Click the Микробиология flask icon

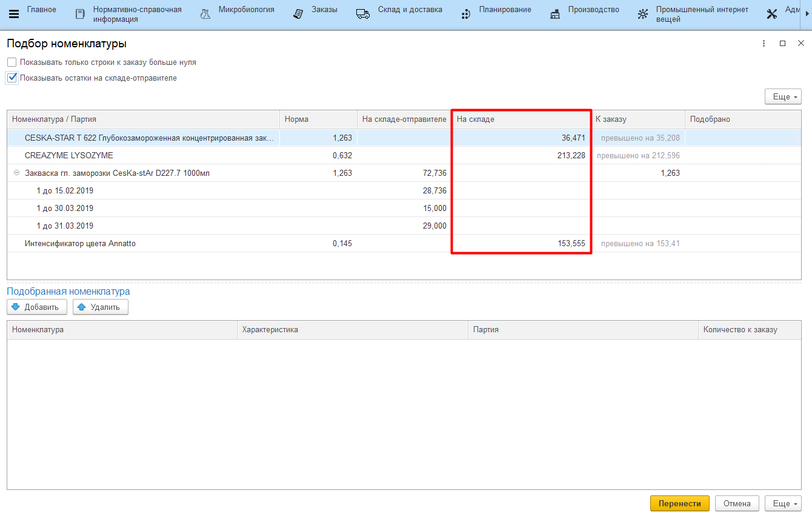[x=205, y=14]
